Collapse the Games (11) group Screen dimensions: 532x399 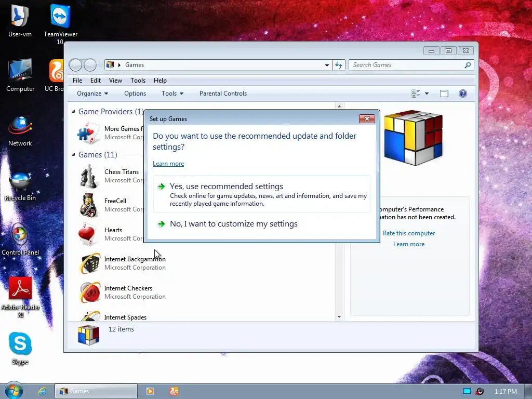(x=73, y=154)
